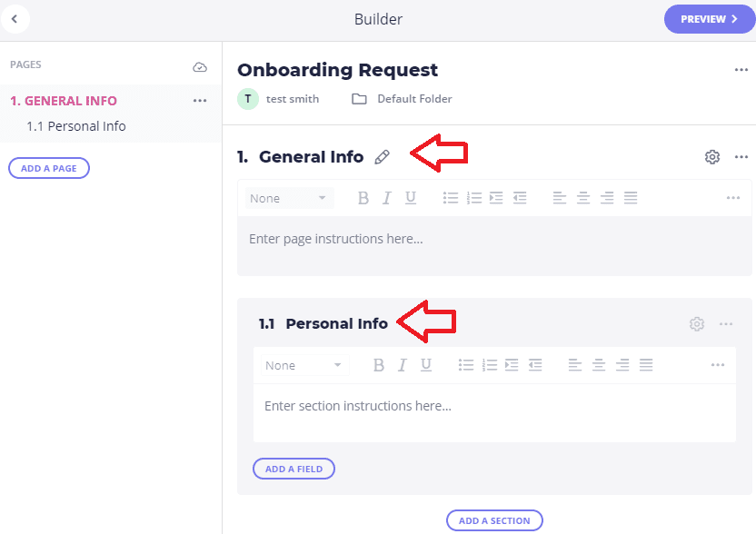Select 1.1 Personal Info in pages list
Screen dimensions: 756x534
point(76,126)
